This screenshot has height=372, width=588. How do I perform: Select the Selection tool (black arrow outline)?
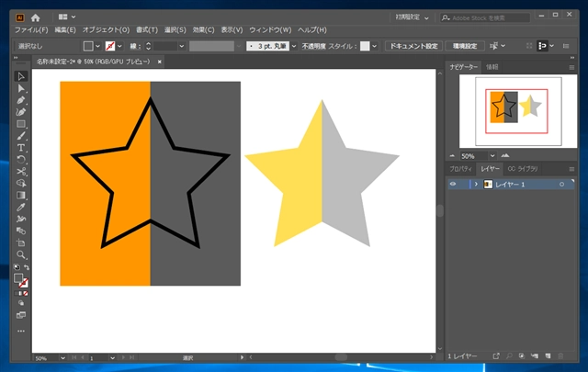[x=21, y=76]
